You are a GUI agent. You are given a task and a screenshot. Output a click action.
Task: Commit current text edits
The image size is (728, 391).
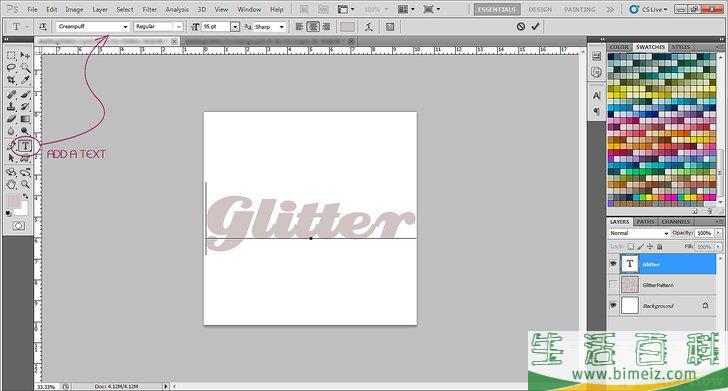(535, 26)
